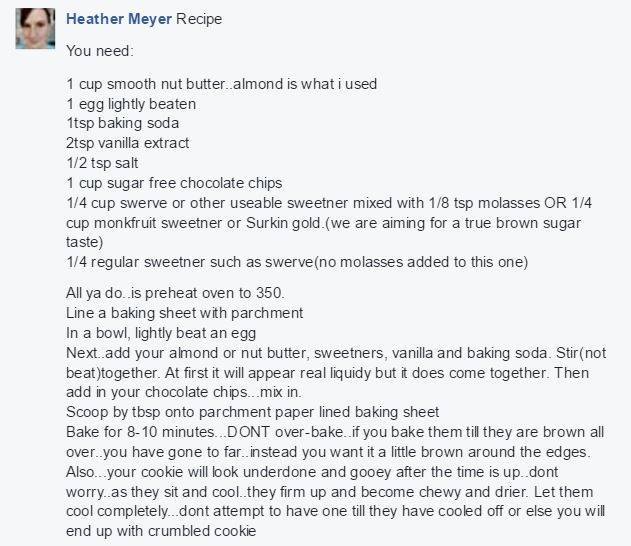Click the '1 egg lightly beaten' line
This screenshot has height=546, width=631.
(x=131, y=104)
